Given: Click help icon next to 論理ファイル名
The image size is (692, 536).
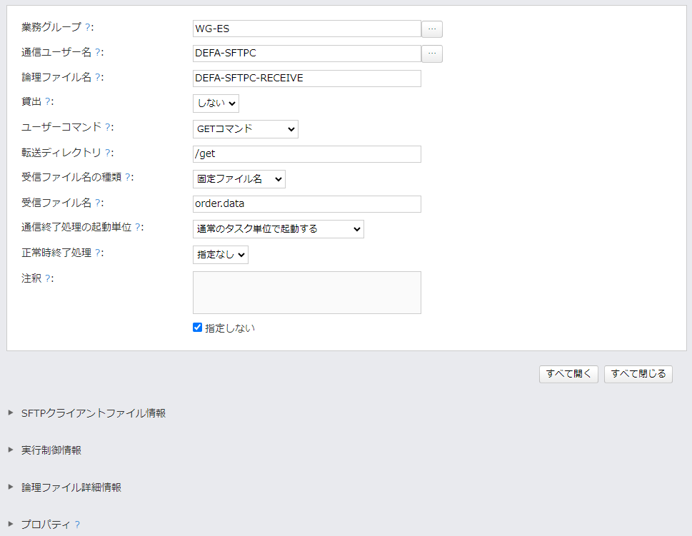Looking at the screenshot, I should point(98,78).
